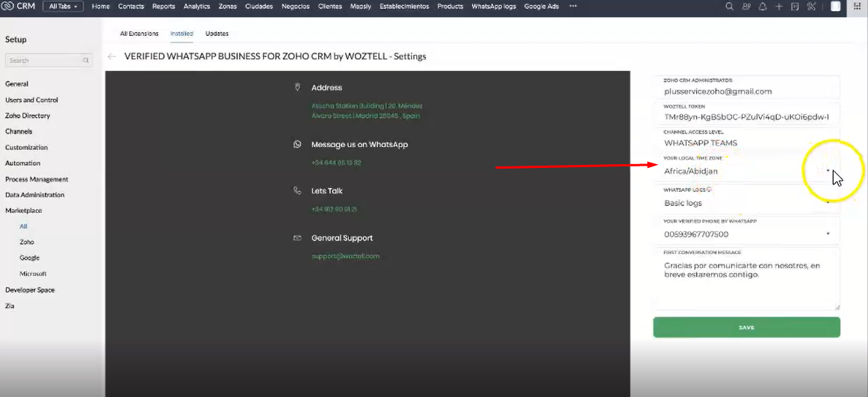This screenshot has width=868, height=397.
Task: Click the green SAVE button
Action: [x=747, y=328]
